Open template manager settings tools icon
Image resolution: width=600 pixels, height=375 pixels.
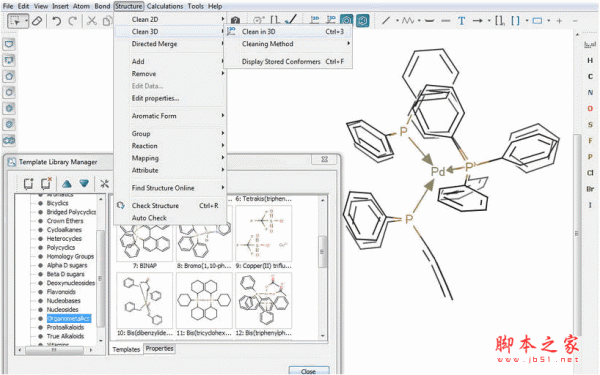(x=104, y=184)
